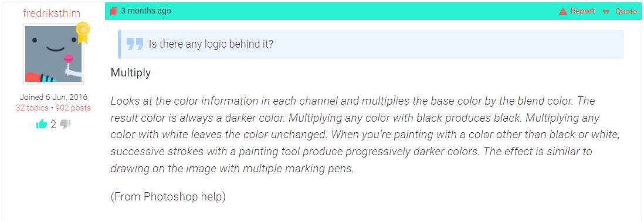
Task: Click the 3 months ago timestamp
Action: pos(146,11)
